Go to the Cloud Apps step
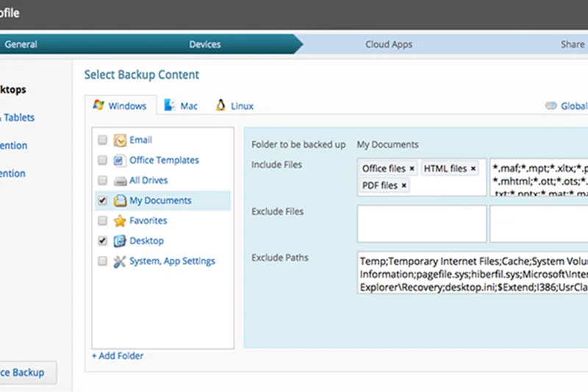Screen dimensions: 588x392 click(x=389, y=44)
